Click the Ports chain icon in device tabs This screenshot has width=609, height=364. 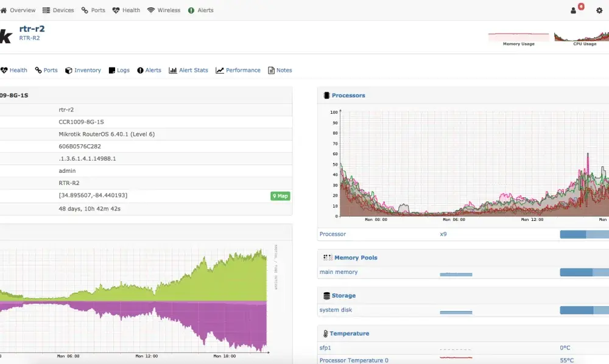pyautogui.click(x=38, y=70)
